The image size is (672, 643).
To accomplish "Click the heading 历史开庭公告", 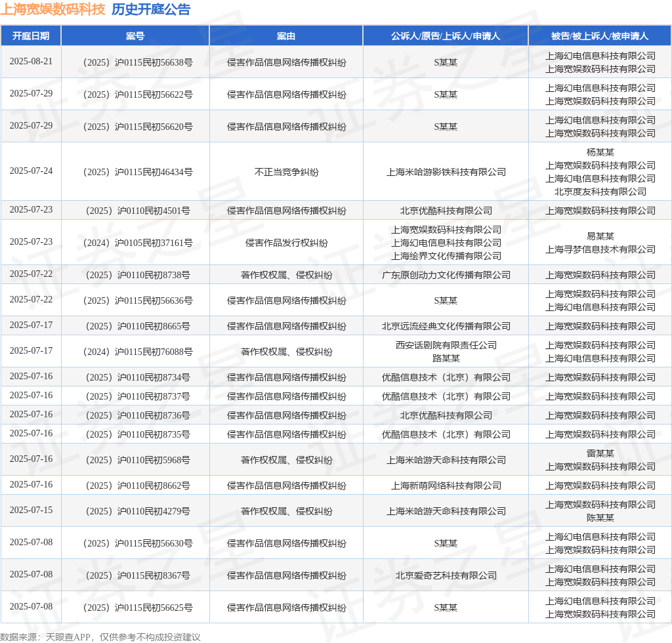I will click(x=151, y=9).
